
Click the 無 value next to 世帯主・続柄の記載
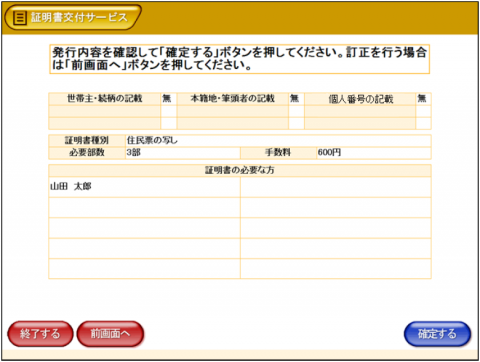pyautogui.click(x=168, y=99)
